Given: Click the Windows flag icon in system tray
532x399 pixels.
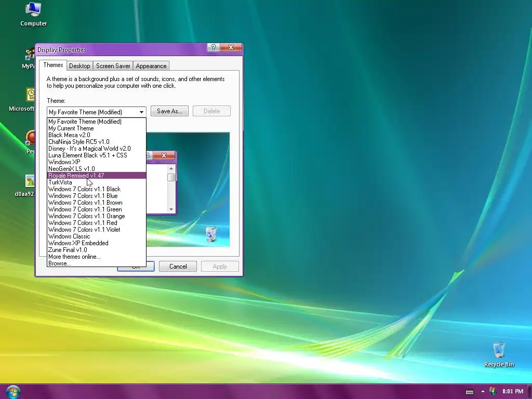Looking at the screenshot, I should pyautogui.click(x=493, y=391).
